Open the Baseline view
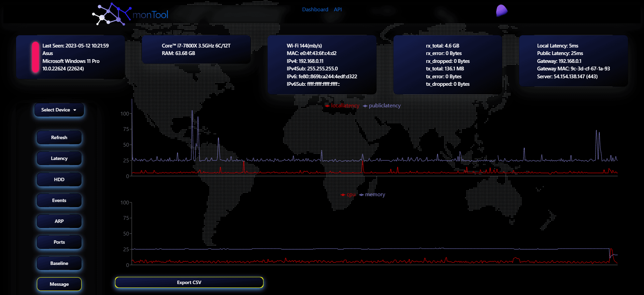 (x=59, y=264)
